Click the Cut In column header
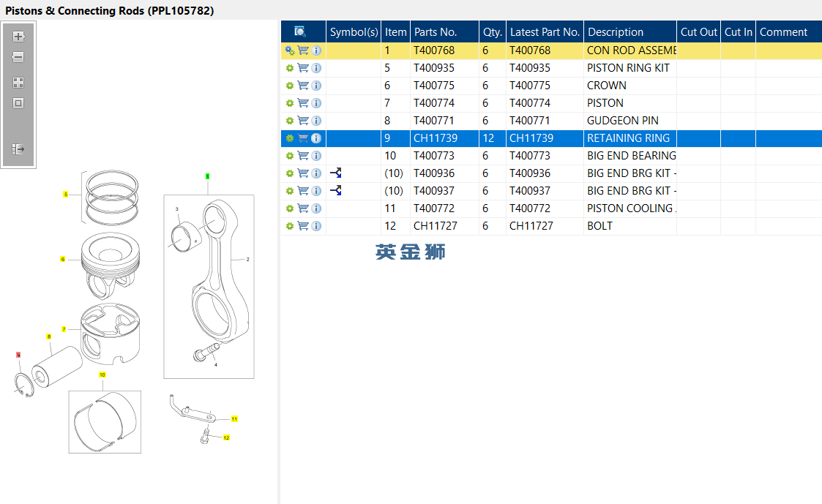 [738, 32]
